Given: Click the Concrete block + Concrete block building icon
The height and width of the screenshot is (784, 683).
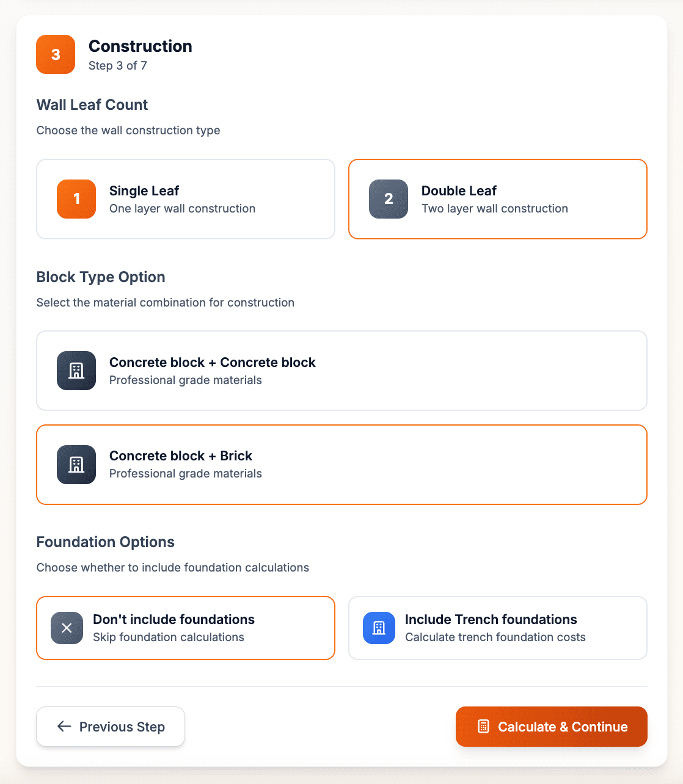Looking at the screenshot, I should [76, 371].
